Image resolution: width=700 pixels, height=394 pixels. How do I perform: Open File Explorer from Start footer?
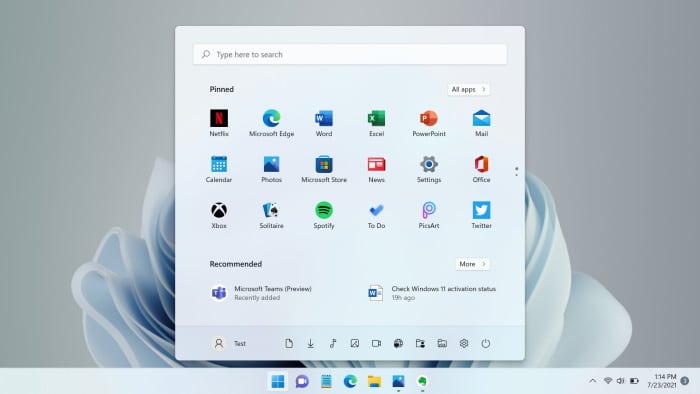(442, 343)
